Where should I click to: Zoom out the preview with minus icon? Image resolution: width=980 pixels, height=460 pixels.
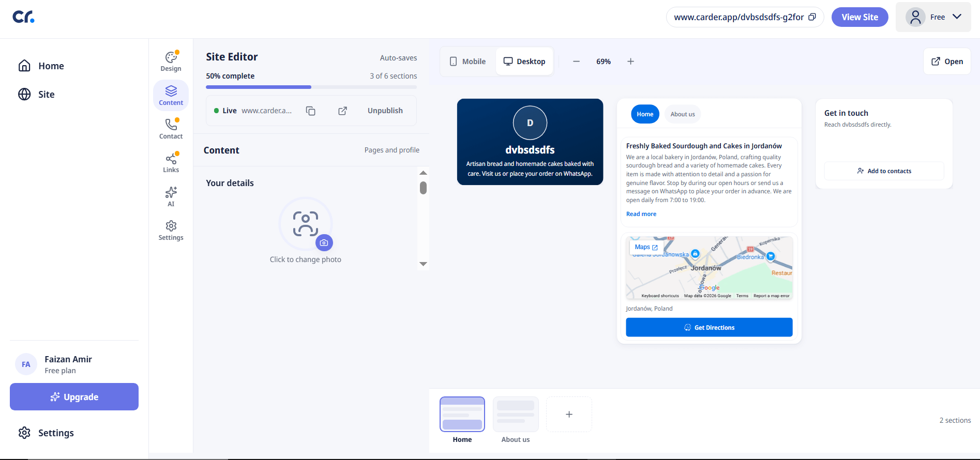pyautogui.click(x=576, y=62)
